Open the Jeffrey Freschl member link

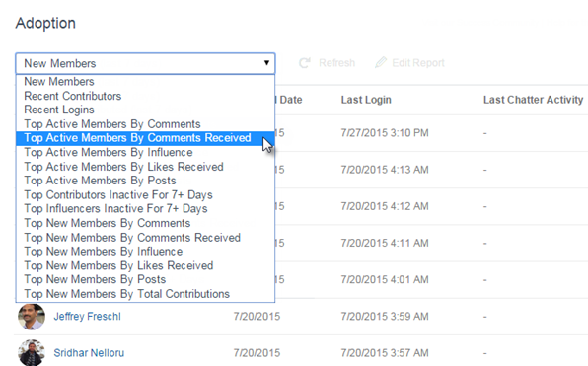click(x=88, y=317)
